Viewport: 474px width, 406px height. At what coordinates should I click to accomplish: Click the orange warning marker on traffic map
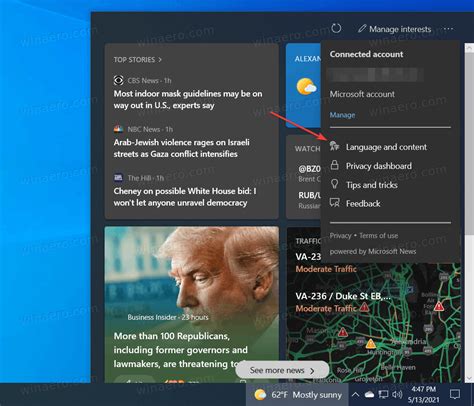coord(371,343)
